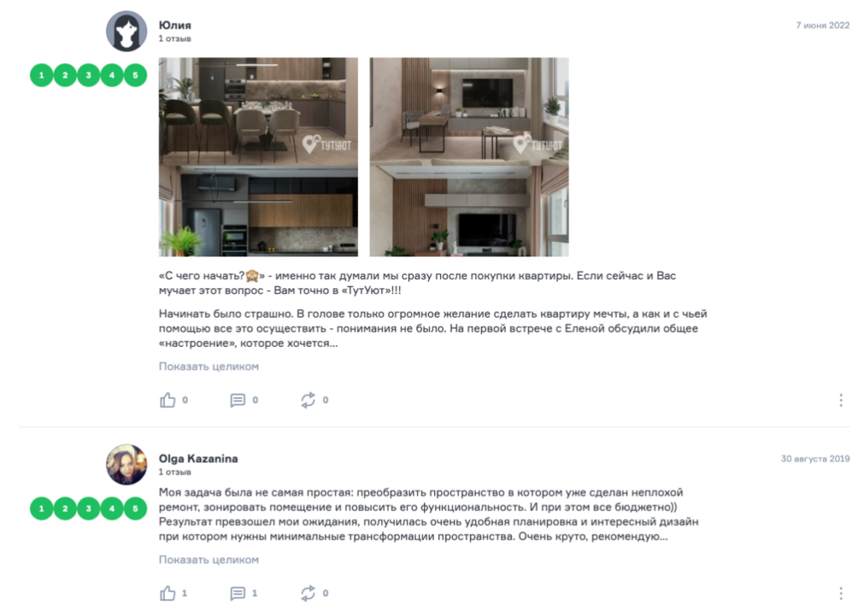Open comments on Юлия's review
Image resolution: width=858 pixels, height=616 pixels.
coord(237,401)
